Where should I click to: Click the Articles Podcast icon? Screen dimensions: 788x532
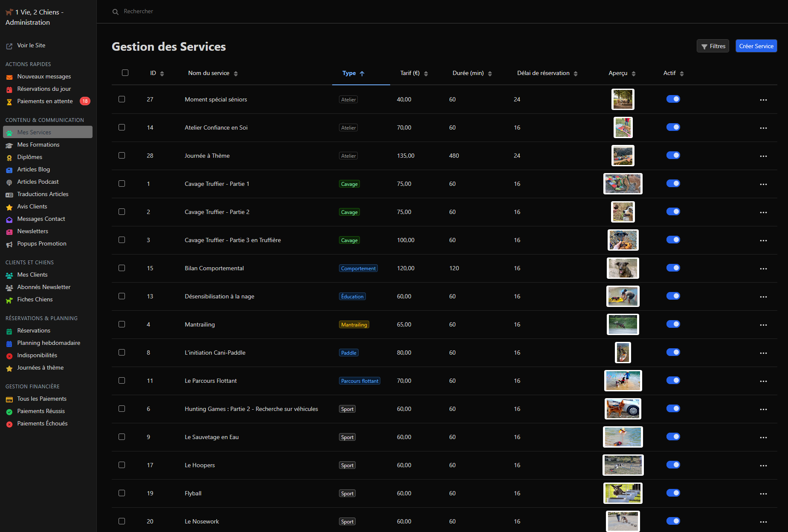9,182
